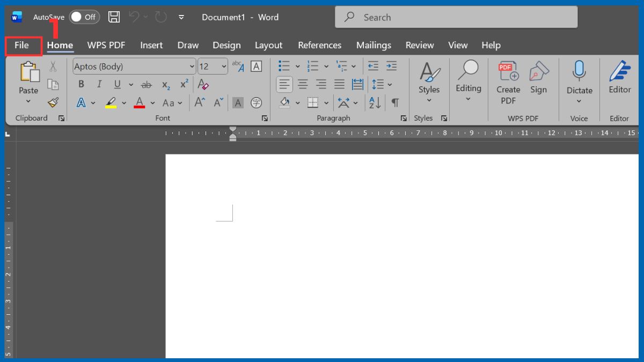The height and width of the screenshot is (362, 644).
Task: Clear all formatting from text
Action: (203, 84)
